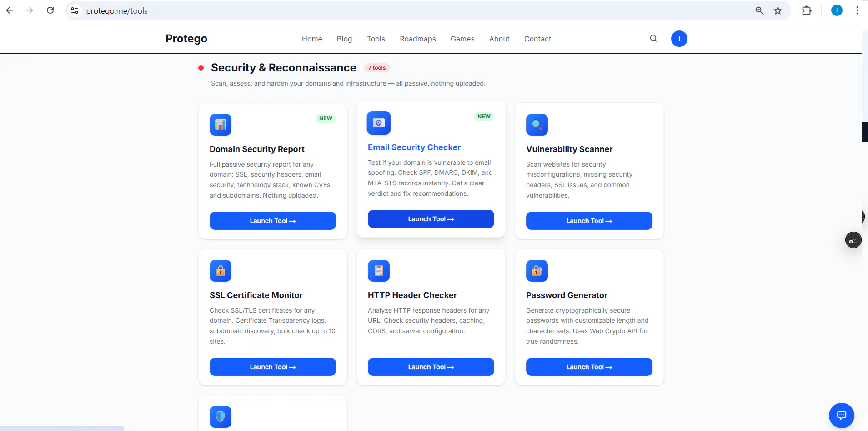Screen dimensions: 868x431
Task: Click the Vulnerability Scanner heading
Action: pos(569,149)
